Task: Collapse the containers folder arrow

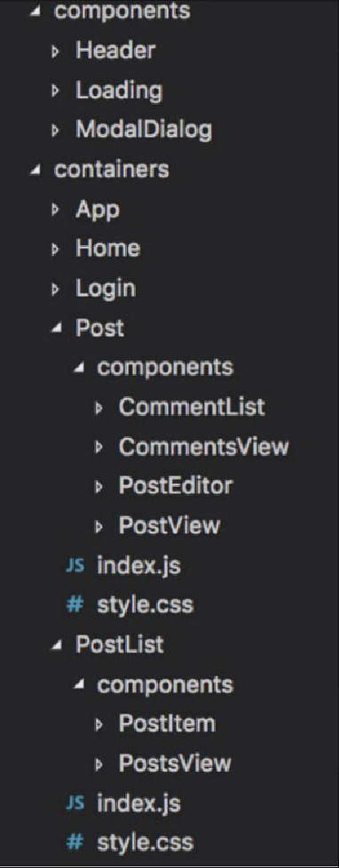Action: tap(35, 171)
